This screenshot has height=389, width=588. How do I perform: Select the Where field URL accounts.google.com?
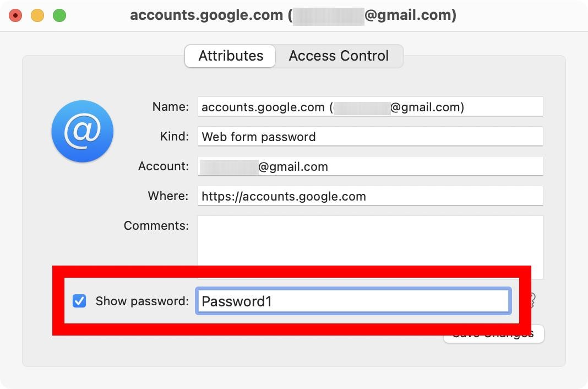pos(370,196)
